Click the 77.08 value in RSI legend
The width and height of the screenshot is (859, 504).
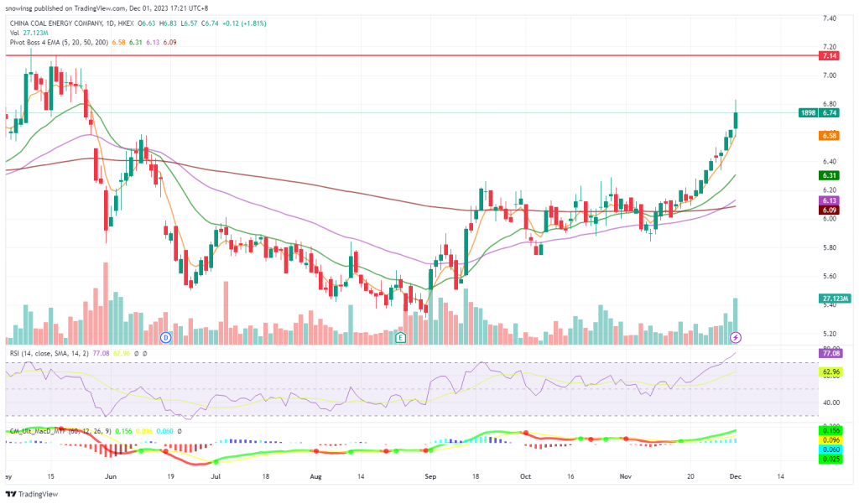coord(101,353)
